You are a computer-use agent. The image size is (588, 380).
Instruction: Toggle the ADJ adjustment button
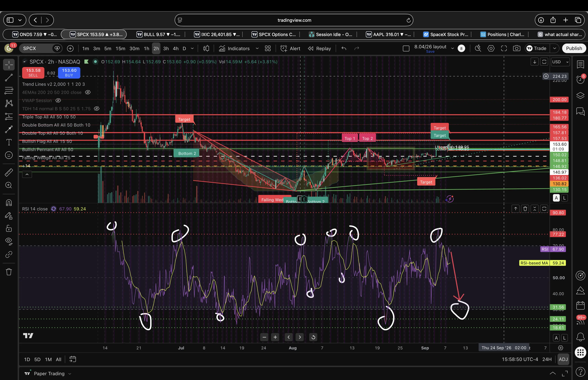coord(563,359)
